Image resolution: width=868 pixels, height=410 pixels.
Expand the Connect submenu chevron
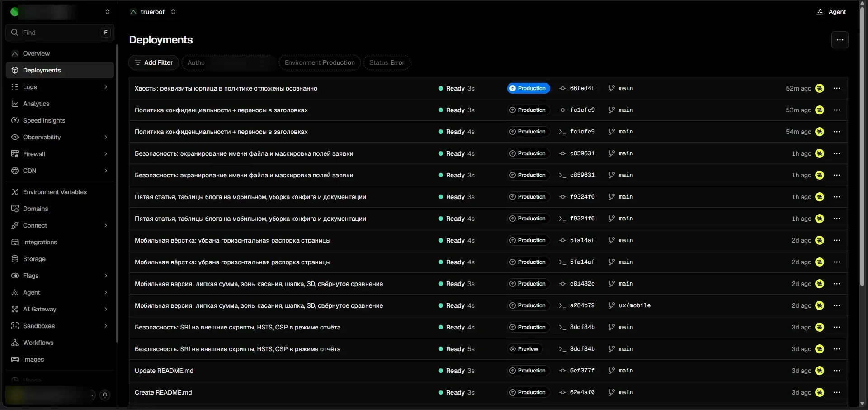[x=106, y=225]
